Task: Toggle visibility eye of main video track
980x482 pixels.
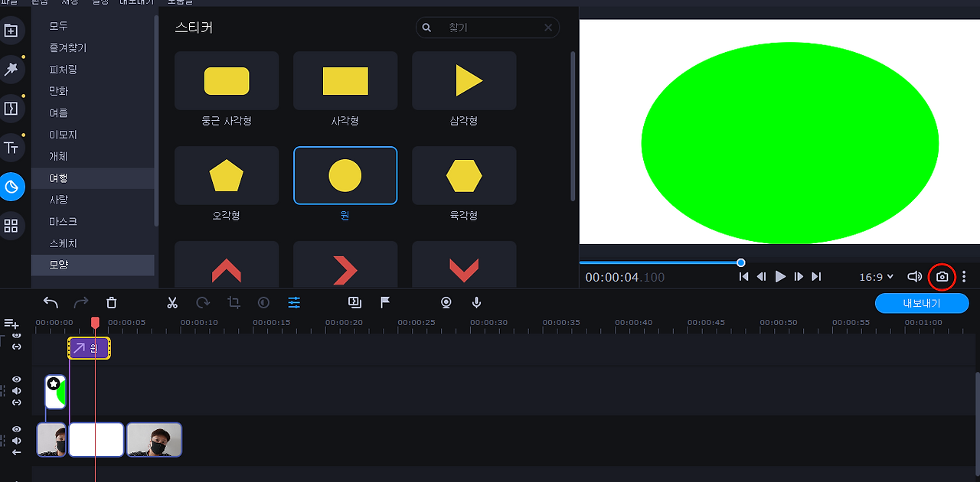Action: [17, 429]
